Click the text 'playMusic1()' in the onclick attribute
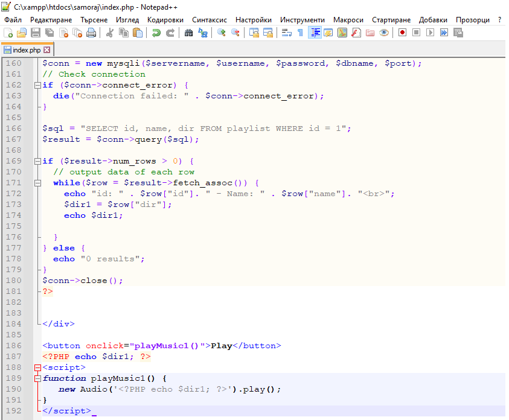 pos(167,346)
